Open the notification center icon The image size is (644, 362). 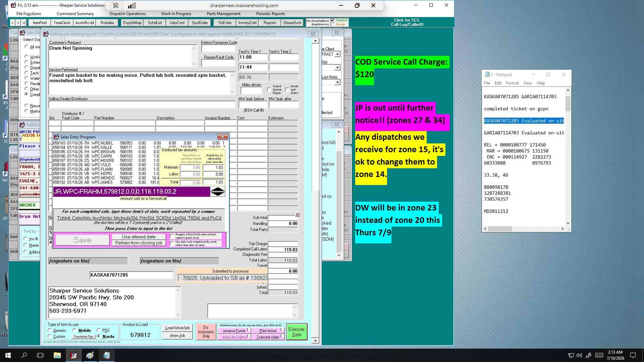pyautogui.click(x=633, y=355)
